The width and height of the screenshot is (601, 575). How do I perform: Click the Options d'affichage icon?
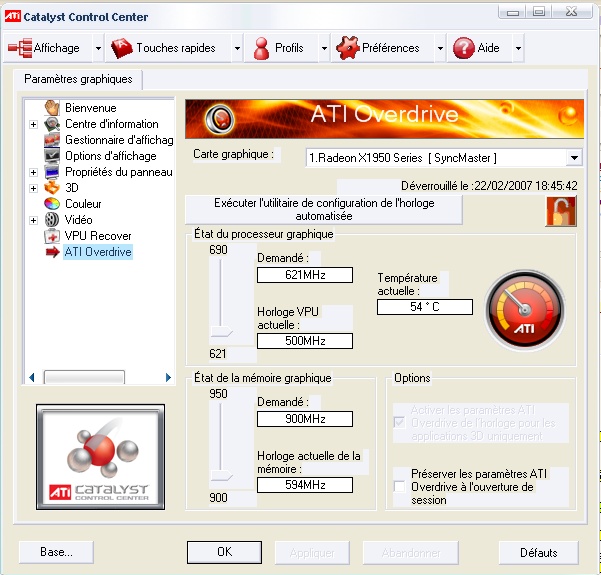tap(52, 156)
